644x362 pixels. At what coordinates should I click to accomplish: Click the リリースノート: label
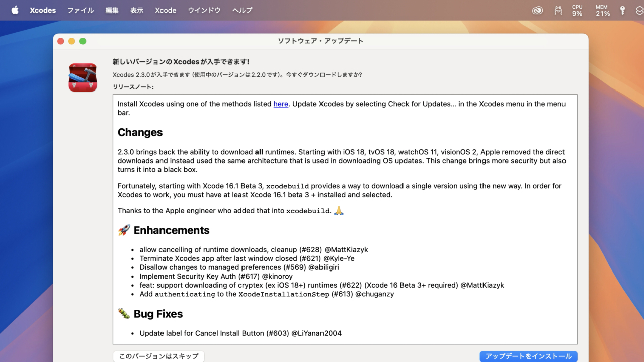(133, 87)
